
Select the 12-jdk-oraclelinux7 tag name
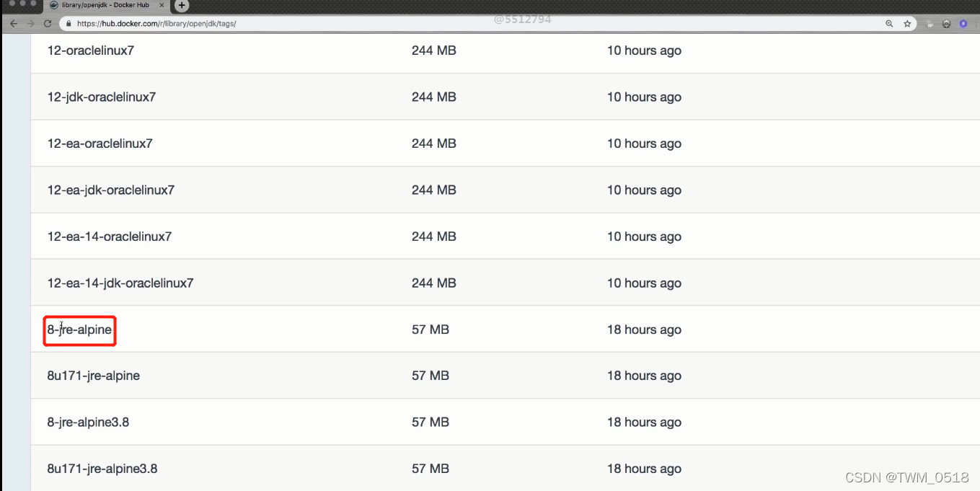tap(102, 97)
